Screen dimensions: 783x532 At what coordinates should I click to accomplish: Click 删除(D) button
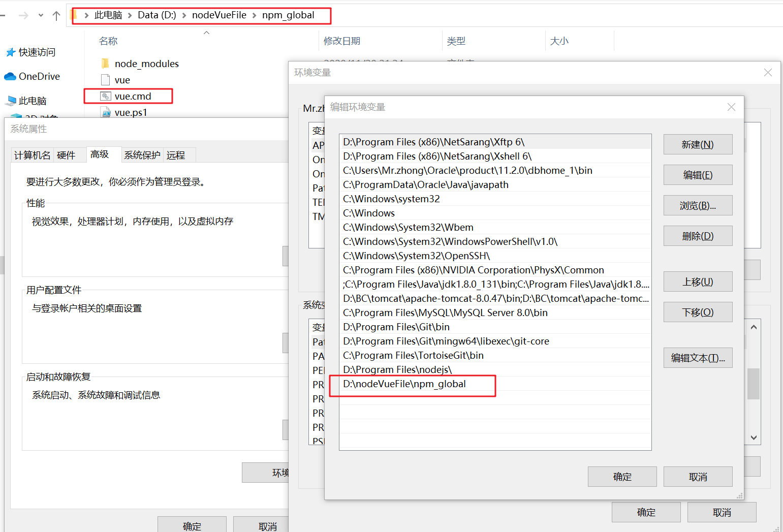[698, 236]
